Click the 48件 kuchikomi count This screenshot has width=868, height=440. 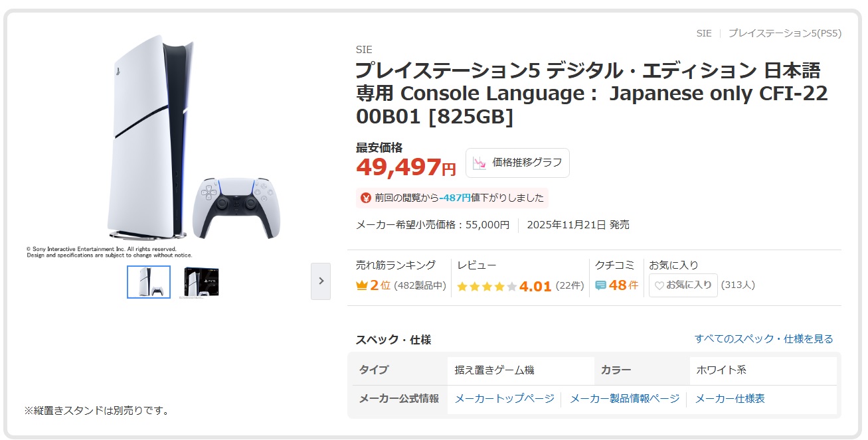pyautogui.click(x=623, y=285)
